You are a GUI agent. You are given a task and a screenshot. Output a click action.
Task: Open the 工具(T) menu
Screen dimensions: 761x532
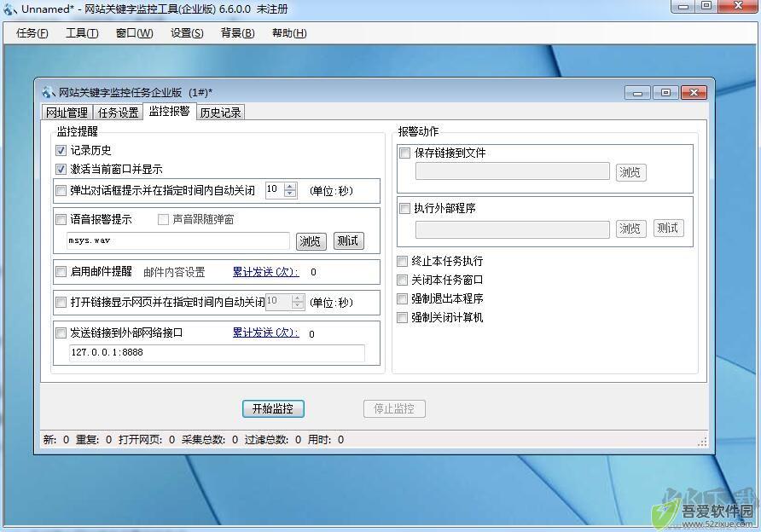(82, 33)
